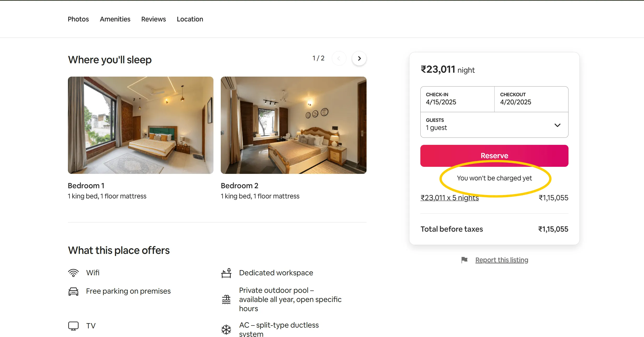The image size is (644, 337).
Task: Click the flag icon beside Report this listing
Action: point(464,260)
